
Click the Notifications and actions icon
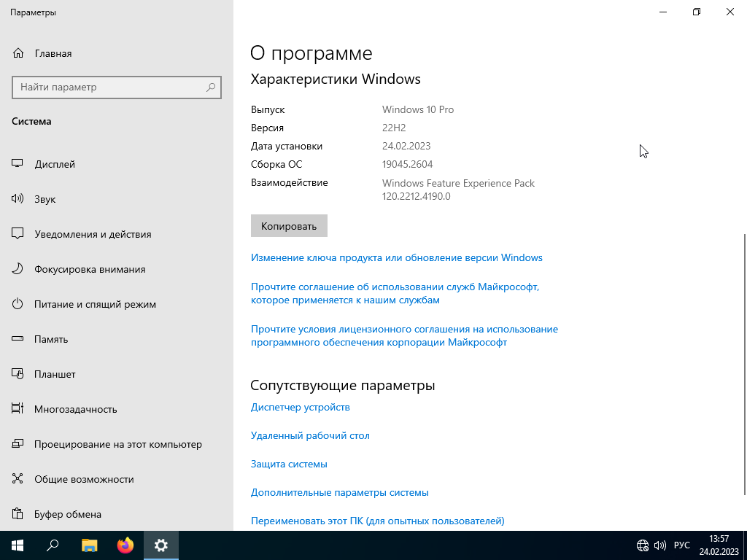[x=18, y=234]
